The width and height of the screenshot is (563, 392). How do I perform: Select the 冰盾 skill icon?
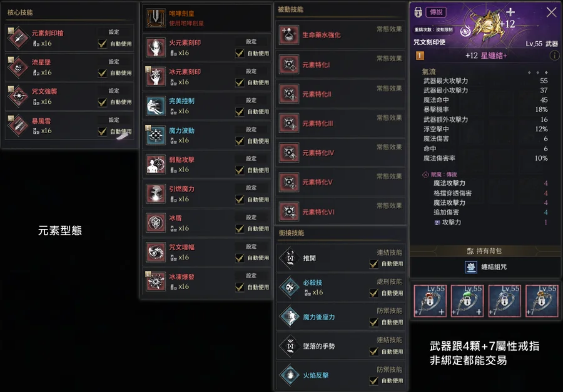(156, 223)
